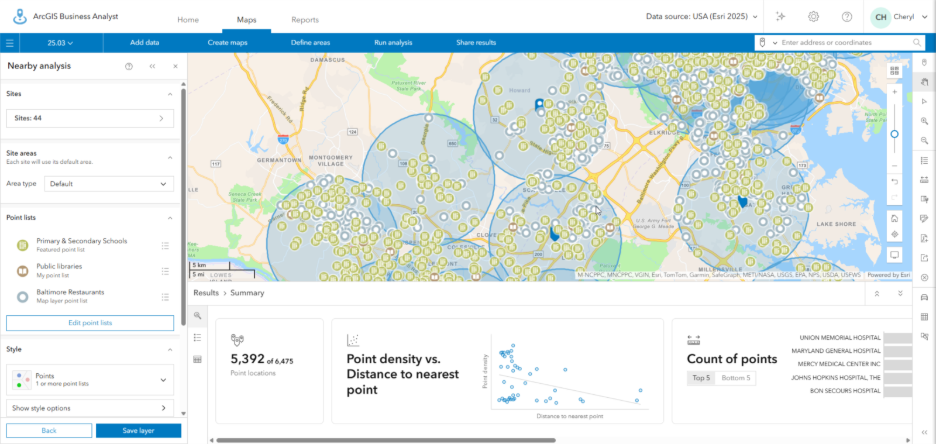936x444 pixels.
Task: Collapse the right toolbar with bottom double chevron
Action: tap(924, 433)
